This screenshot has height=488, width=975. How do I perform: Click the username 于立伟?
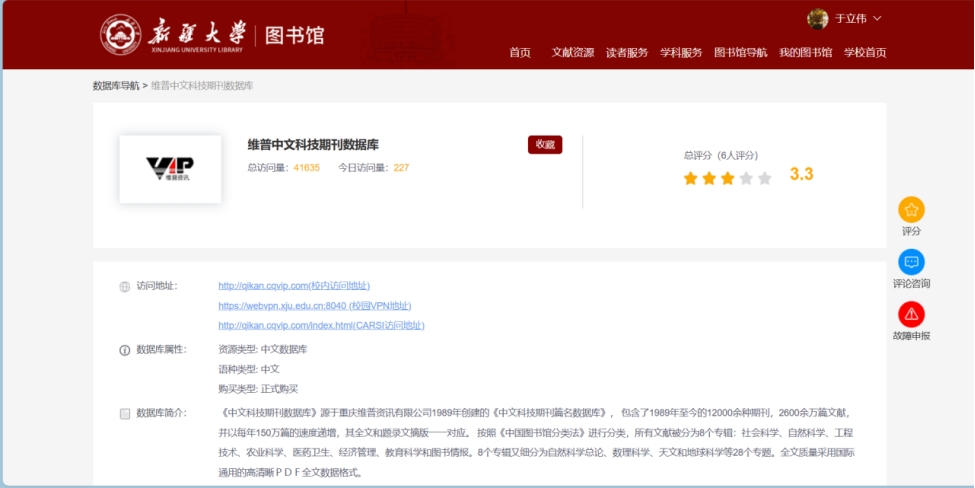tap(851, 19)
